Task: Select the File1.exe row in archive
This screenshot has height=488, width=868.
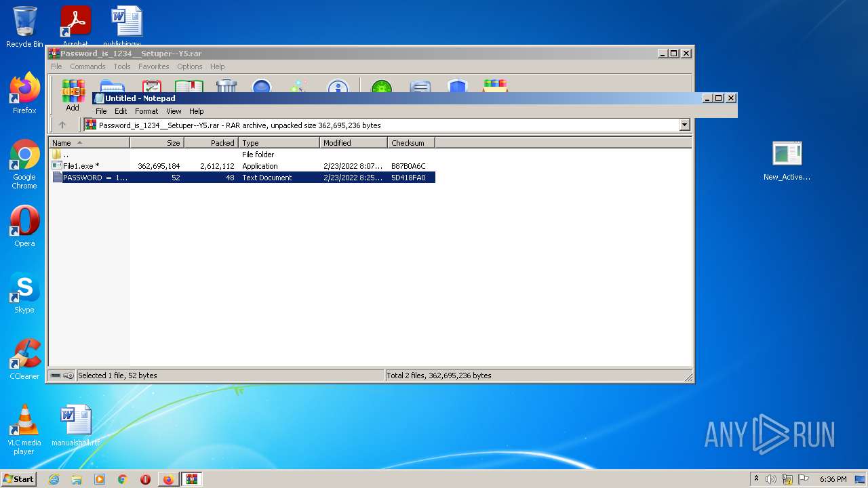Action: point(242,166)
